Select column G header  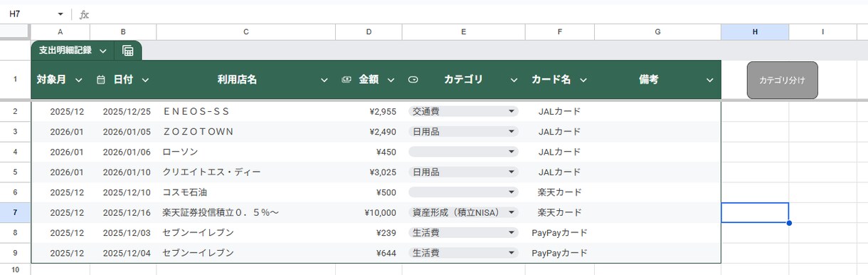tap(657, 31)
